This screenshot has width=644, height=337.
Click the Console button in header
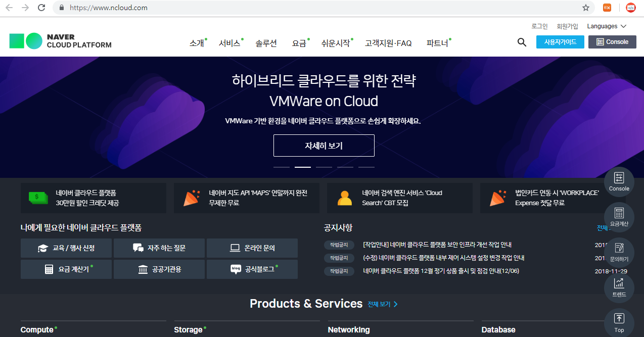pyautogui.click(x=612, y=42)
